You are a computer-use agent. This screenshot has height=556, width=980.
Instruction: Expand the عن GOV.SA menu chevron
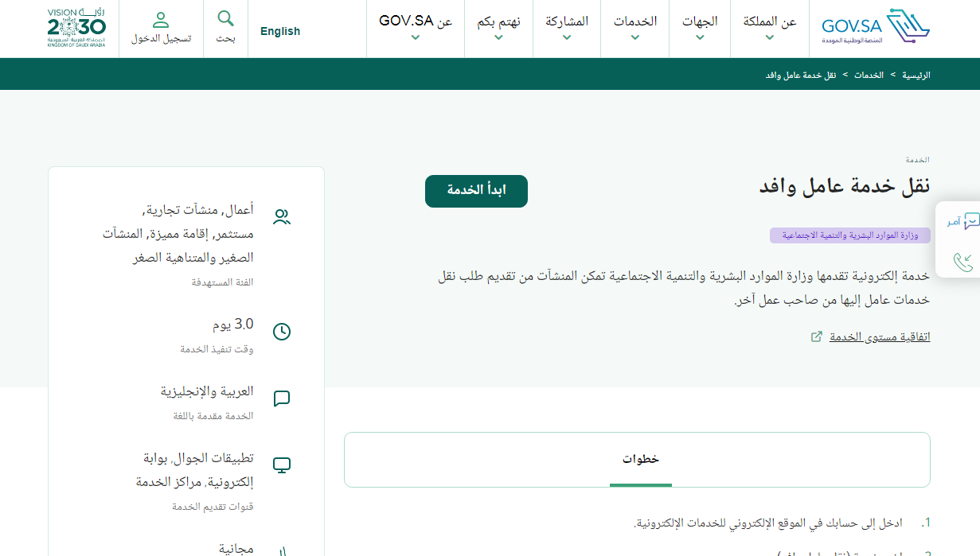(x=416, y=37)
